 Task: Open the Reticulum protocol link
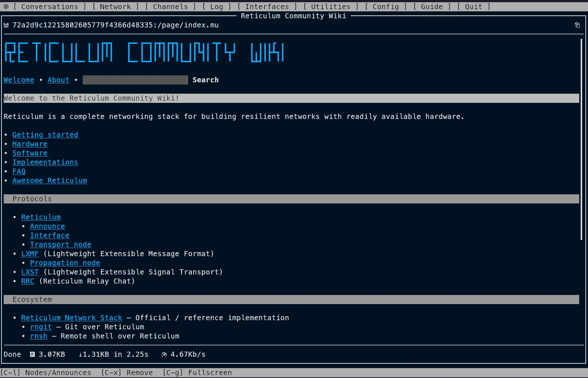click(41, 217)
